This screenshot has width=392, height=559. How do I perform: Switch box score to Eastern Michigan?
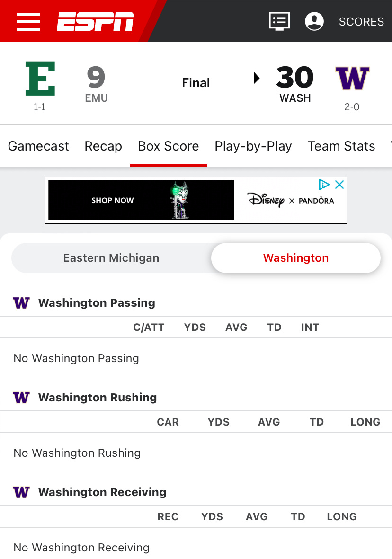[x=111, y=258]
